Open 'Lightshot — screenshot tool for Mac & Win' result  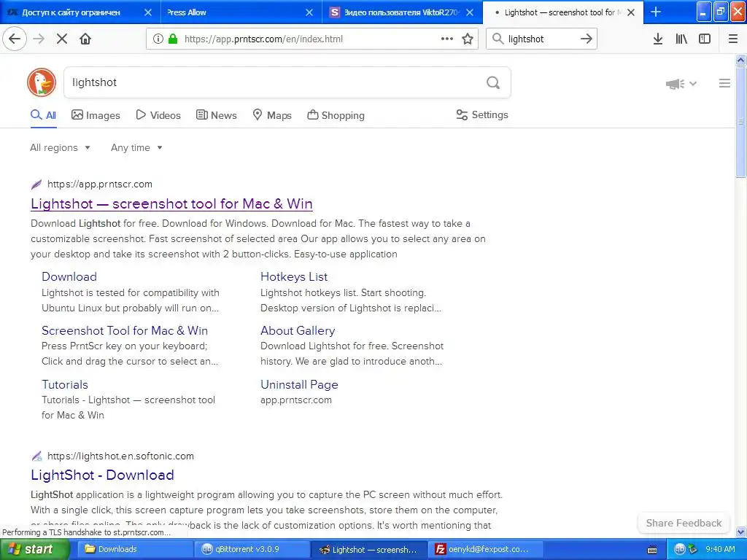(x=171, y=204)
